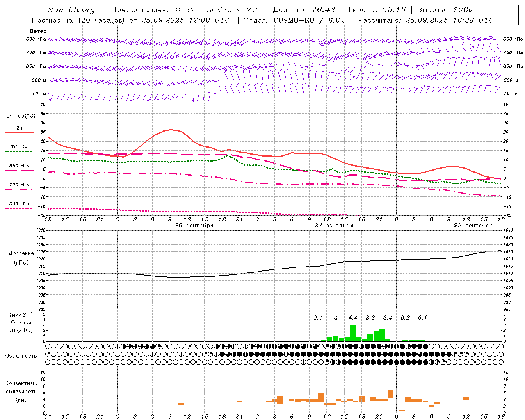Click the Рассчитано 25.09.2025 16:38 UTC timestamp

pos(426,20)
